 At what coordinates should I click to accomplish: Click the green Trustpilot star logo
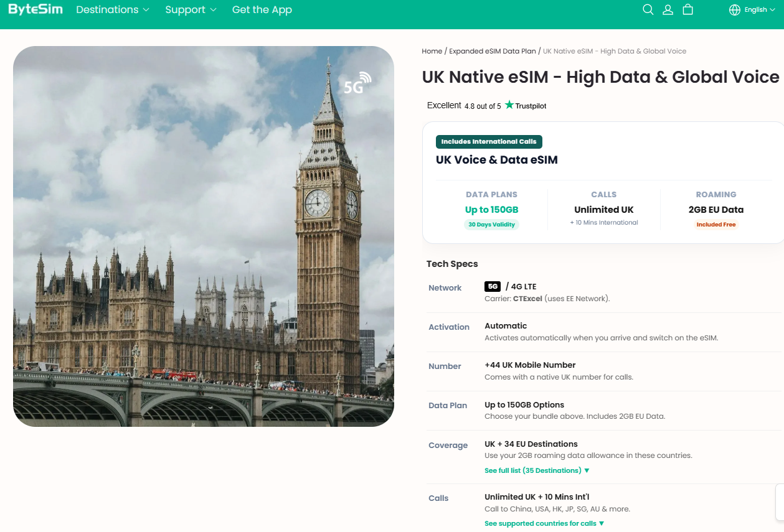click(x=509, y=105)
